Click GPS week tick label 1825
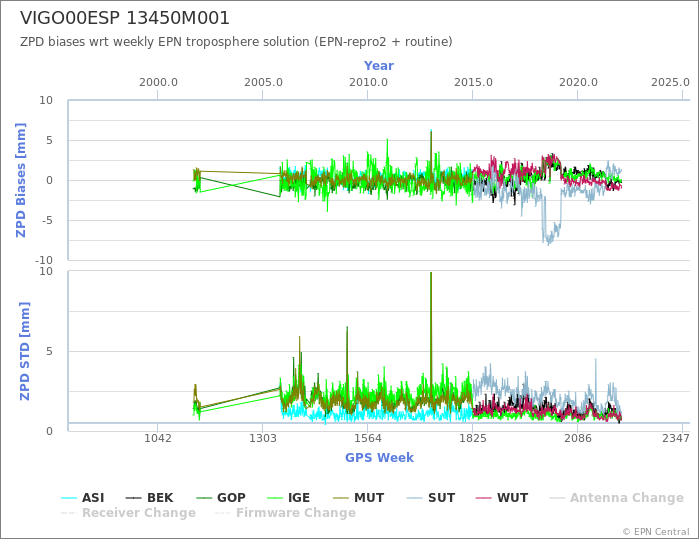 click(x=473, y=439)
